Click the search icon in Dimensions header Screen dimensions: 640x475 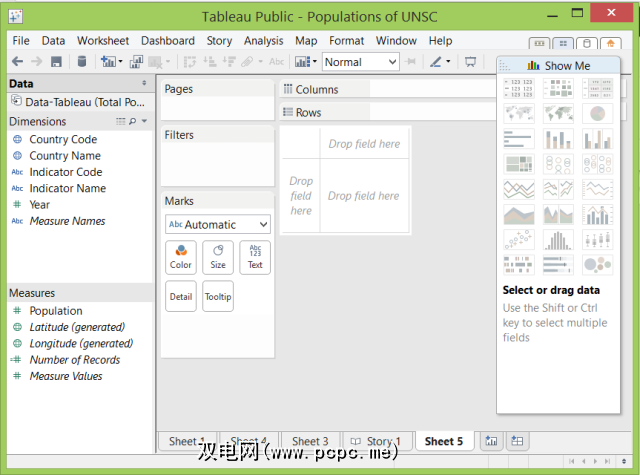pyautogui.click(x=133, y=121)
